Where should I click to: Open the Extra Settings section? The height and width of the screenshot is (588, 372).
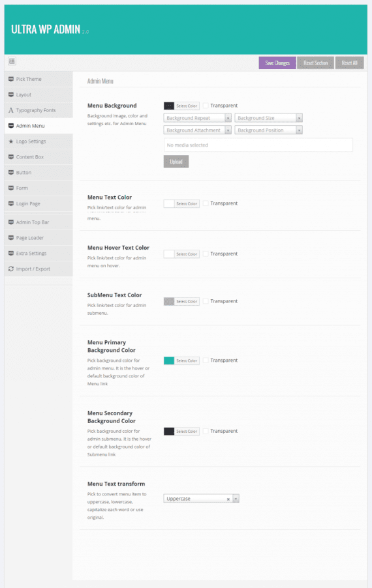[x=39, y=253]
